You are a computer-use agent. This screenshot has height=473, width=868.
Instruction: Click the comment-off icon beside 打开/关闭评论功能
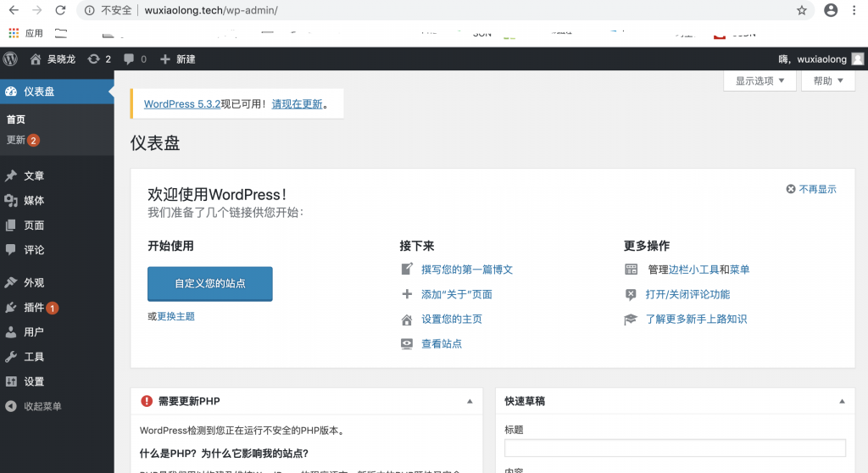pyautogui.click(x=631, y=295)
